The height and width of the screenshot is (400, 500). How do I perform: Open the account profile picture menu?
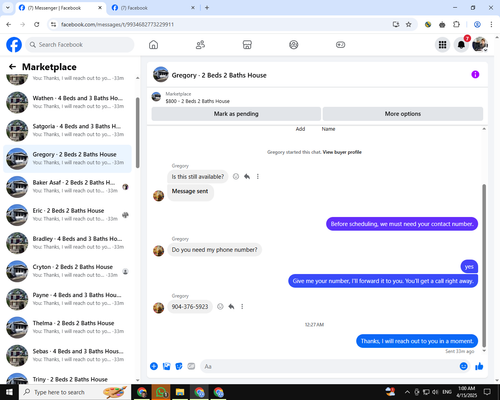480,45
